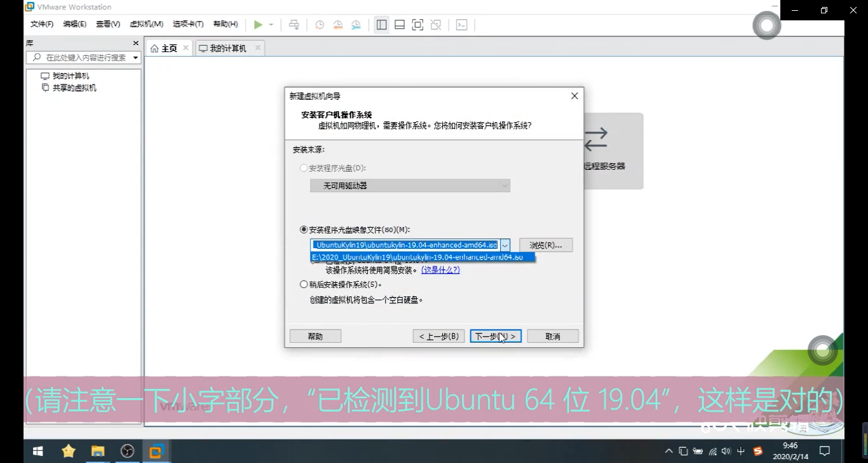Image resolution: width=868 pixels, height=463 pixels.
Task: Click the overlapping-windows tray icon
Action: (683, 451)
